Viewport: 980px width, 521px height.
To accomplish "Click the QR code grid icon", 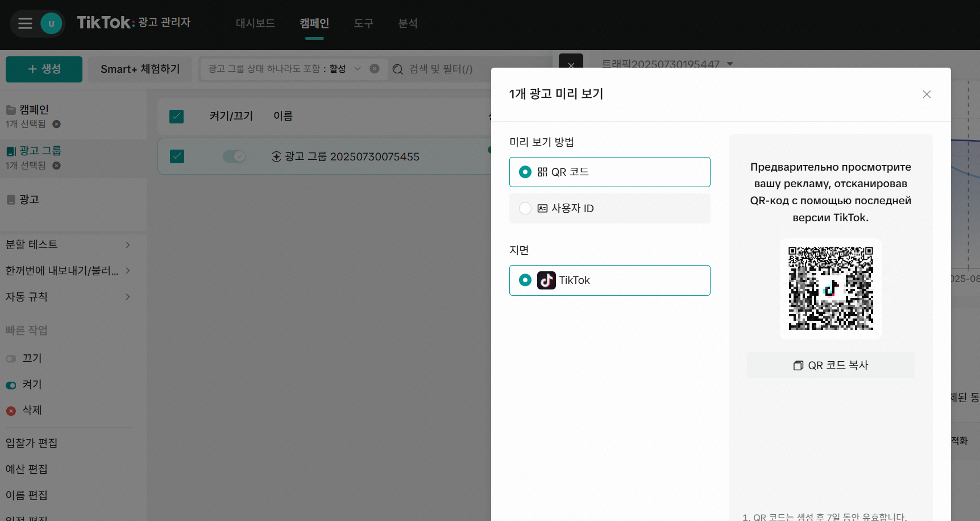I will pyautogui.click(x=542, y=172).
